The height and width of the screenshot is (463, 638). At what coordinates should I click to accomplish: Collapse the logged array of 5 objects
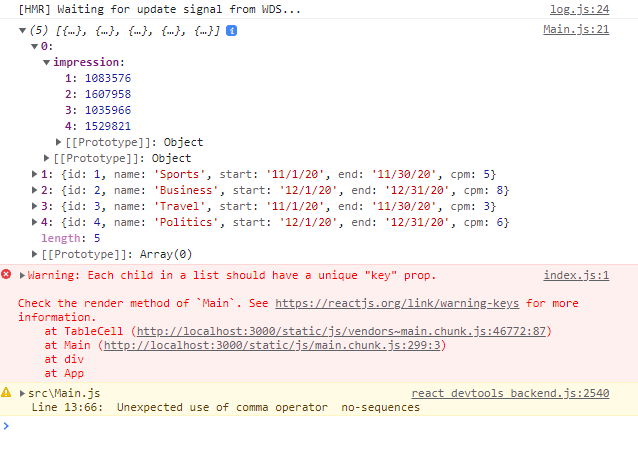[x=23, y=31]
